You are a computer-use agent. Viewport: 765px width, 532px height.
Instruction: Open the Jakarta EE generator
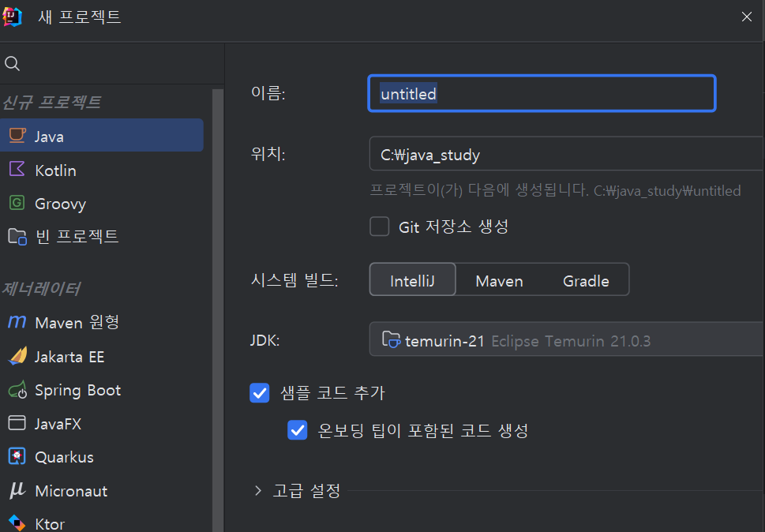tap(102, 357)
